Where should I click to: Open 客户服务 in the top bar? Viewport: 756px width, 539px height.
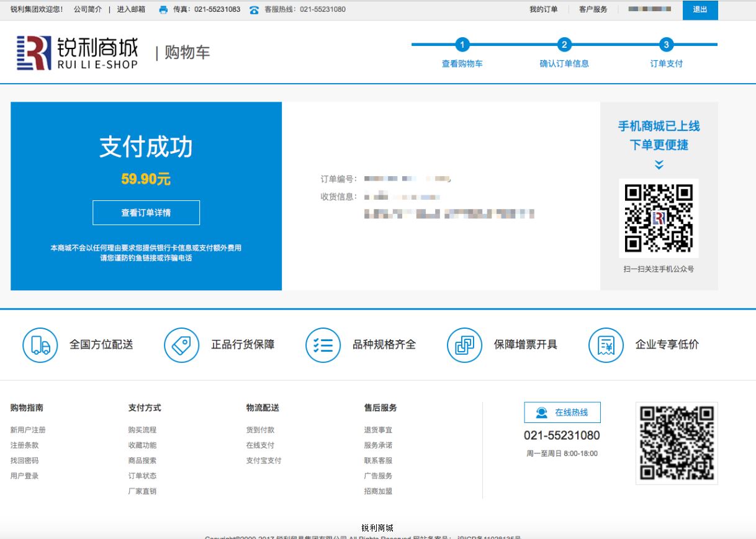[x=593, y=10]
